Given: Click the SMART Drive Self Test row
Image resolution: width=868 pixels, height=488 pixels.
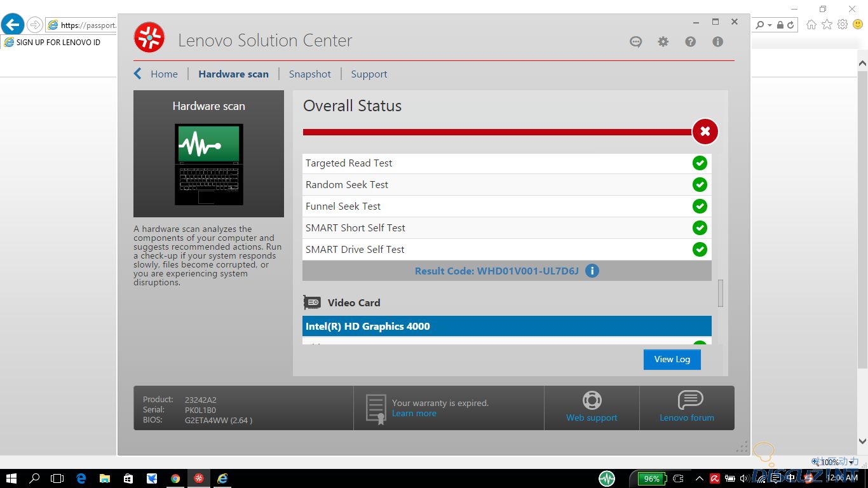Looking at the screenshot, I should click(x=507, y=250).
